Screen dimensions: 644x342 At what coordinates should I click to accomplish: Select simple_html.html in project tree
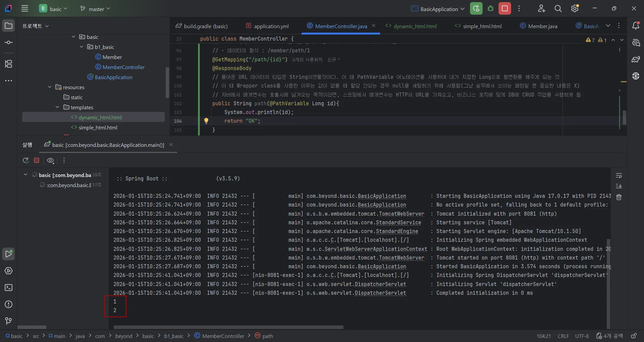(94, 127)
